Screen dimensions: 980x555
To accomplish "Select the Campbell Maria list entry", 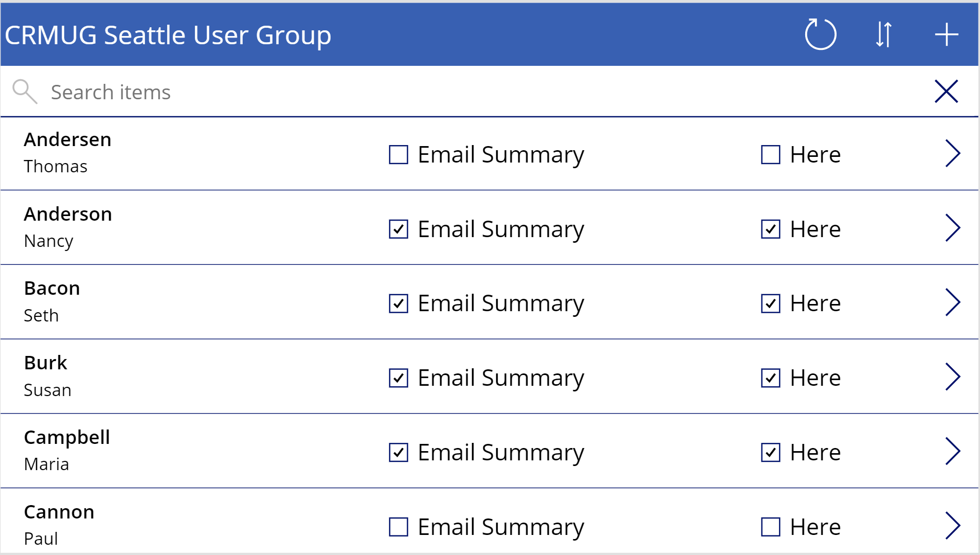I will pyautogui.click(x=489, y=451).
